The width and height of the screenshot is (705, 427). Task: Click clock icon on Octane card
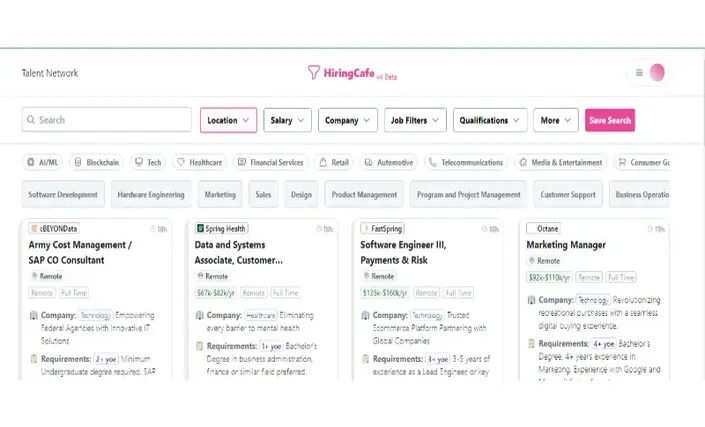click(x=650, y=229)
